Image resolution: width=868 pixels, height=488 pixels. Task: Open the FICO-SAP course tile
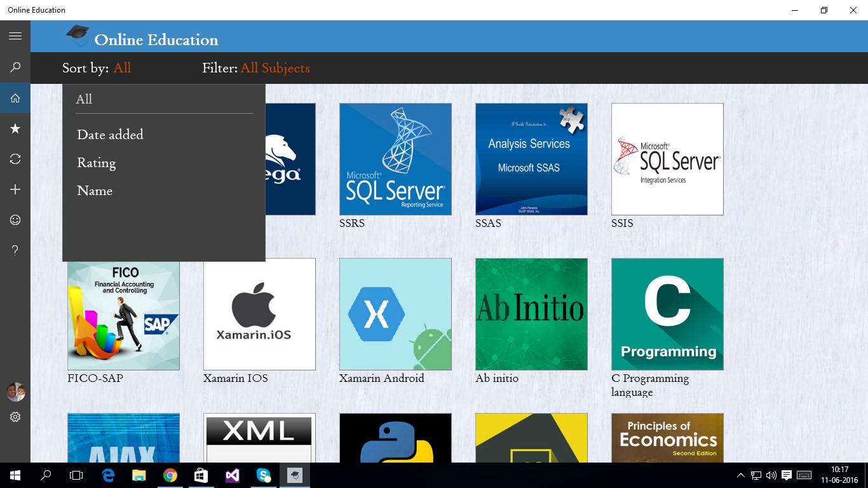123,316
